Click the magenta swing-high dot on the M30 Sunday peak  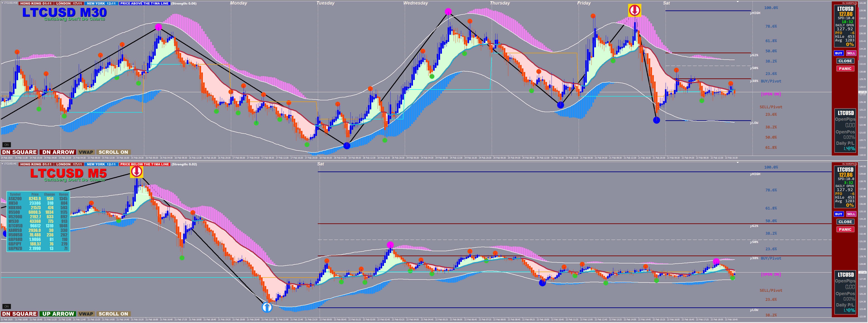(x=158, y=27)
